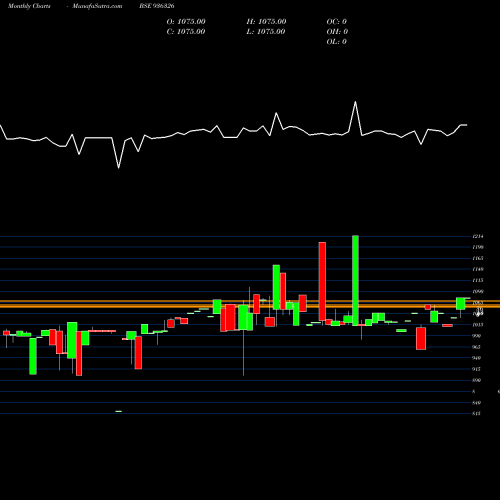Screen dimensions: 500x500
Task: Click the highest peak of the white line
Action: coord(355,102)
